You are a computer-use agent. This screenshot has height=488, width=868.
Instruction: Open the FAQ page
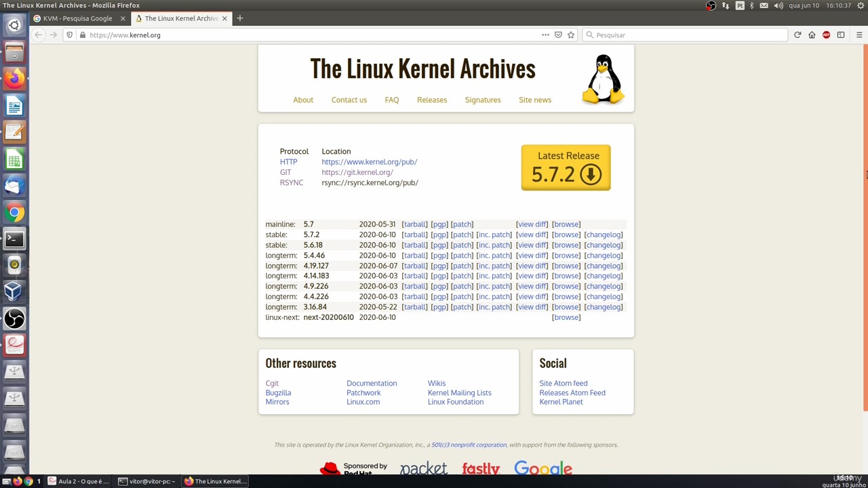pos(392,100)
